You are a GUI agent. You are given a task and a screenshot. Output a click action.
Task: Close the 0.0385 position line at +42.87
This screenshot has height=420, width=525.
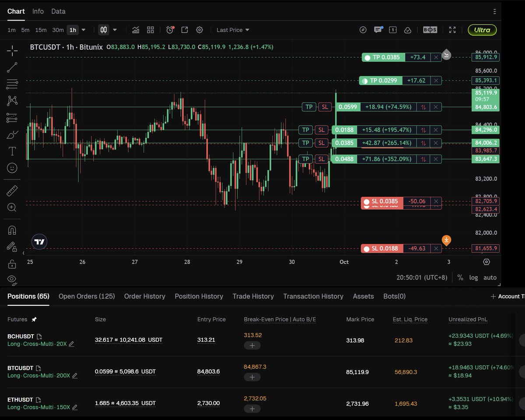click(x=436, y=143)
